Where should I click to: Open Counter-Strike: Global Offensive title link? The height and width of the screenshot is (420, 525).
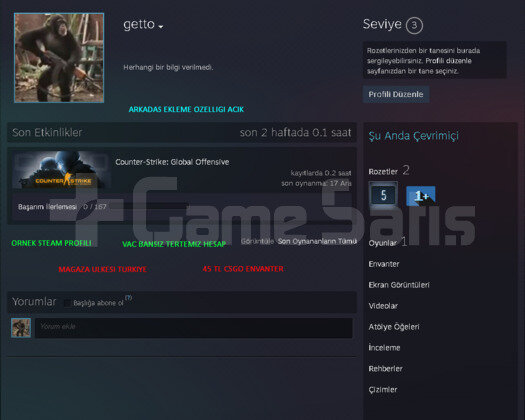click(x=172, y=162)
